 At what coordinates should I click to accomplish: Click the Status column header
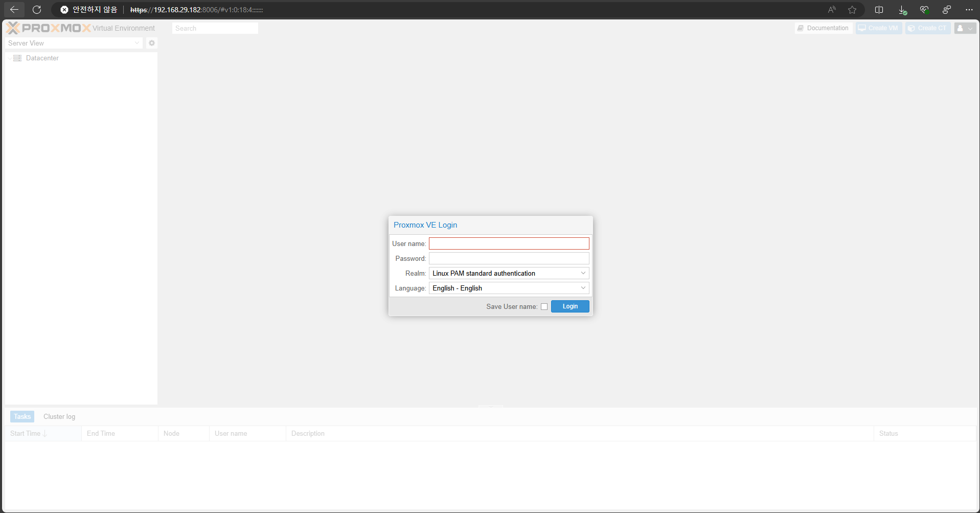pyautogui.click(x=925, y=433)
